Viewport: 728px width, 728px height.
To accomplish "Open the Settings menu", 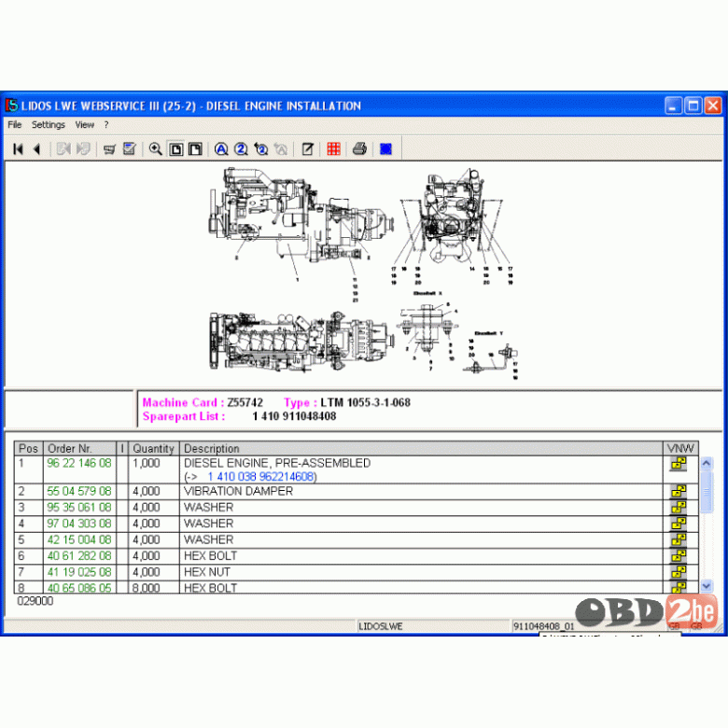I will tap(49, 125).
